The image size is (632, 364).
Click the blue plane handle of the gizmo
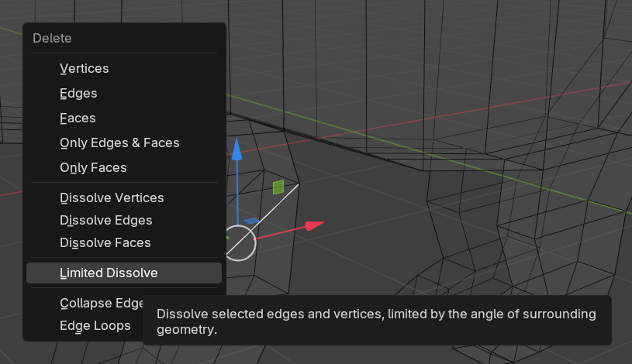point(252,221)
